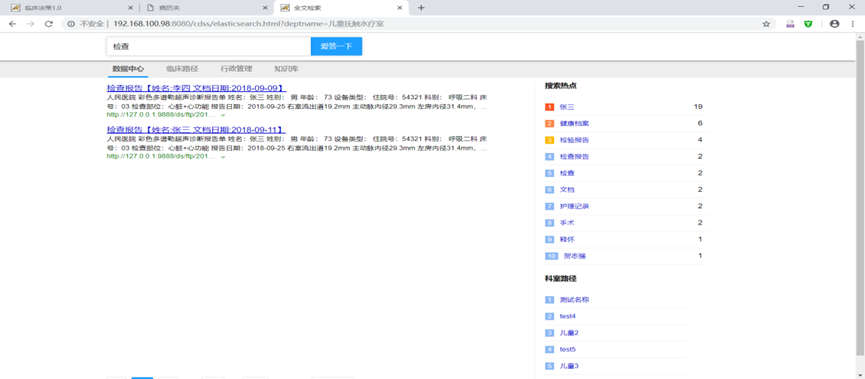The image size is (865, 379).
Task: Reload the page with refresh icon
Action: [x=49, y=24]
